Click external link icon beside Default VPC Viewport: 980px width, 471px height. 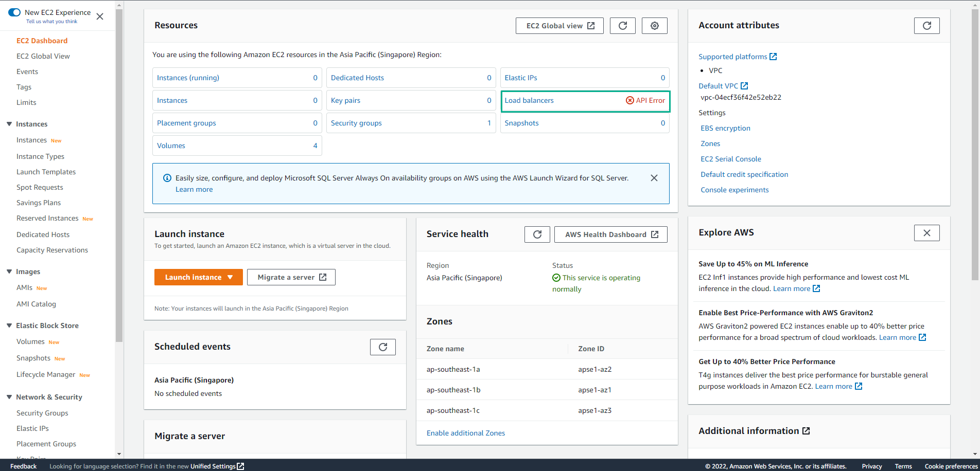point(744,86)
